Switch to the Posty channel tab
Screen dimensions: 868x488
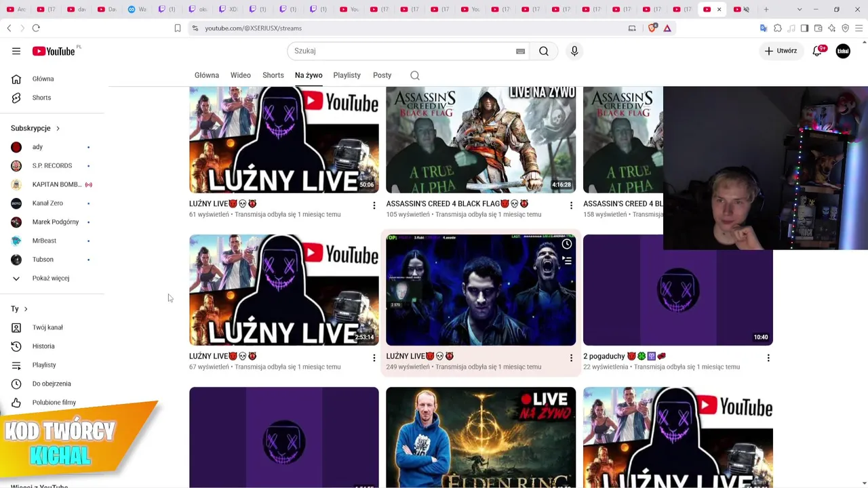point(382,75)
